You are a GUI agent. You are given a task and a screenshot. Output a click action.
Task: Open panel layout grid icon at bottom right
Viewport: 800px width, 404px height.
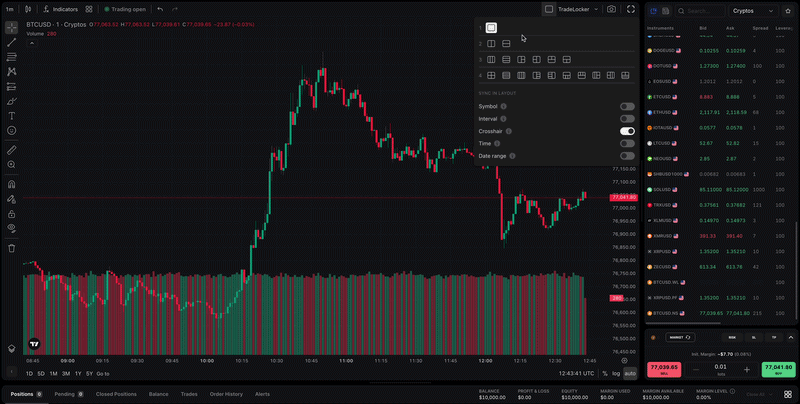tap(788, 394)
